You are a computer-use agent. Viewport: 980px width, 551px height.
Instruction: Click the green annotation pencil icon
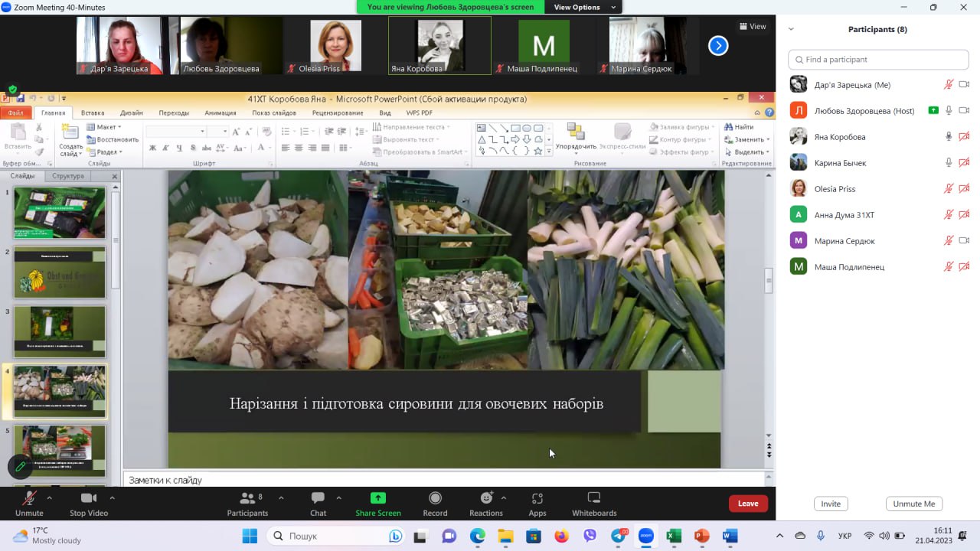click(x=20, y=466)
